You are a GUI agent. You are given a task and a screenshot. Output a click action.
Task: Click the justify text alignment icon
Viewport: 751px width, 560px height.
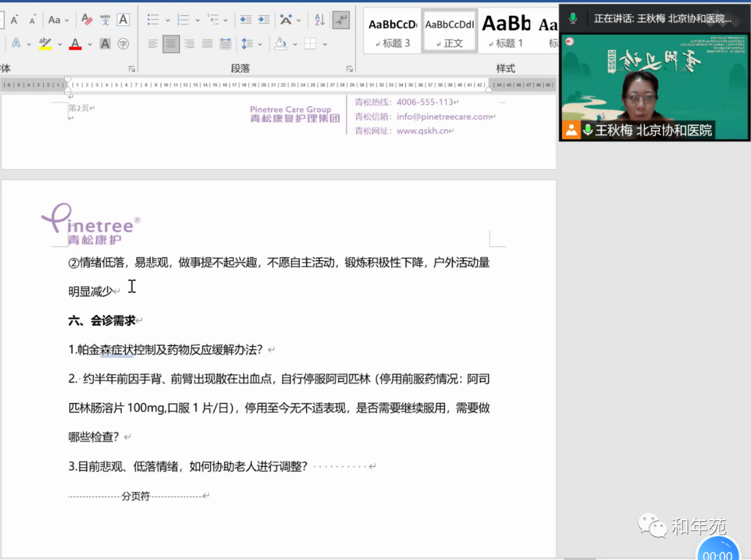click(x=207, y=44)
